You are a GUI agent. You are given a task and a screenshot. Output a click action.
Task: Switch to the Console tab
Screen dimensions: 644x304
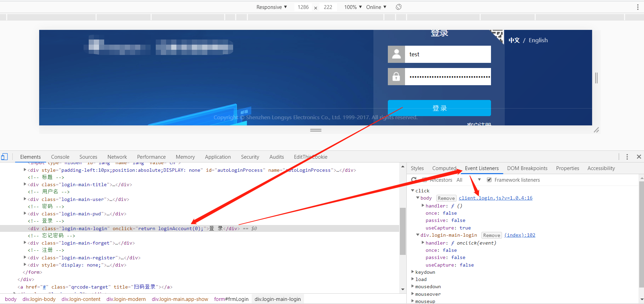point(60,157)
